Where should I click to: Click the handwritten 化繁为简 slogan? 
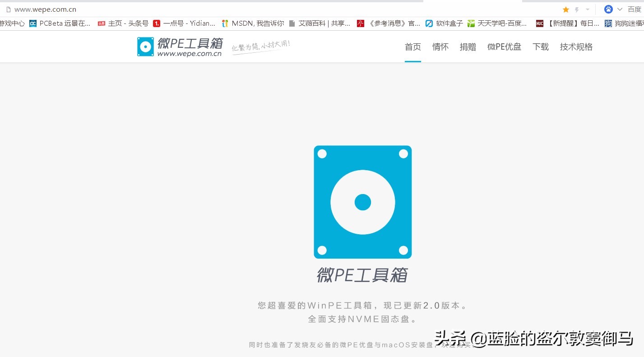click(x=261, y=47)
